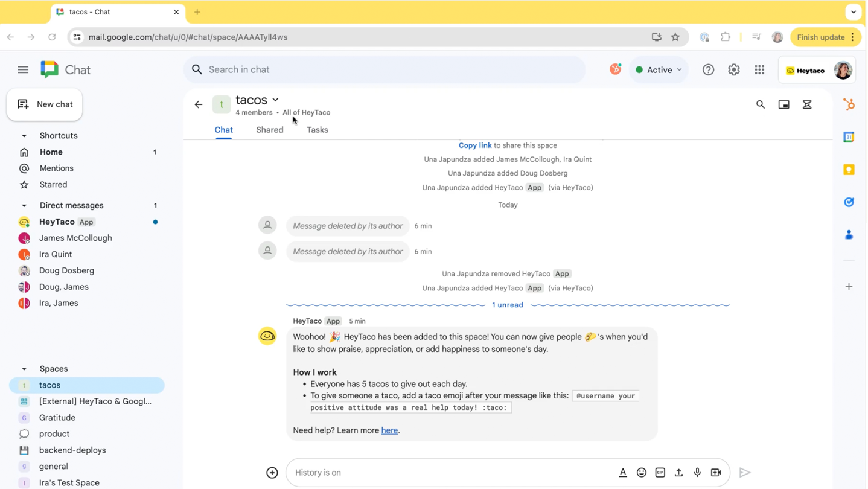Open the Doug, James group chat
Image resolution: width=868 pixels, height=489 pixels.
tap(87, 287)
